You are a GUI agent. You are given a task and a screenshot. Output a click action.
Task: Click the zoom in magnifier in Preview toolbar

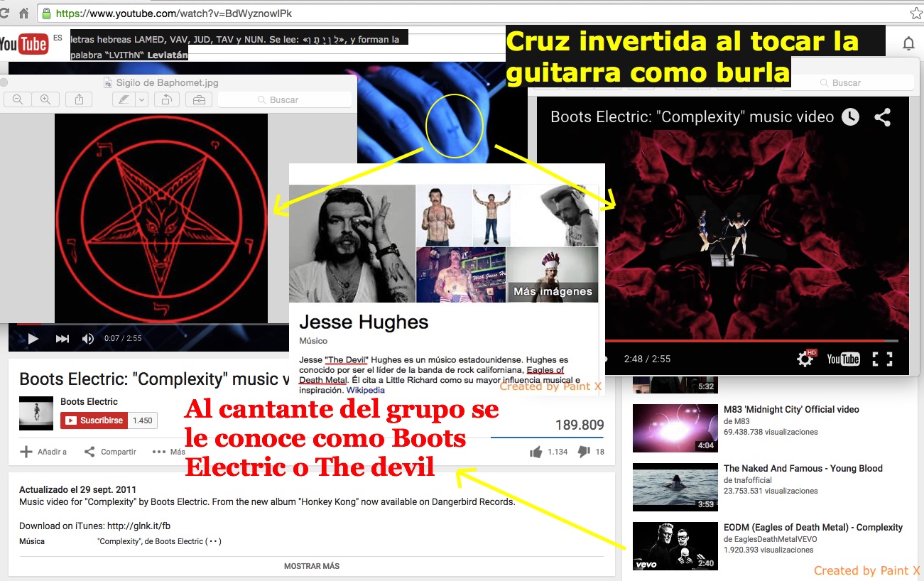(x=45, y=99)
